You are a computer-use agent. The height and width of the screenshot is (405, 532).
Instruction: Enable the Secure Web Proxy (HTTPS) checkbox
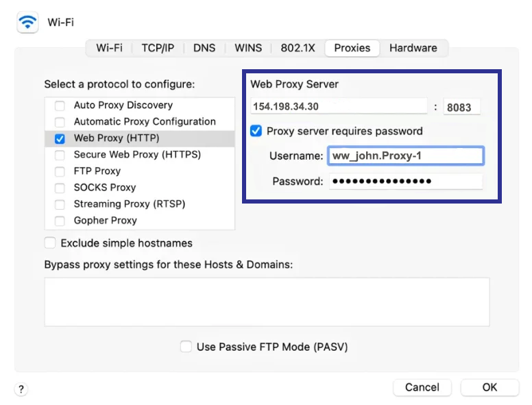click(x=60, y=155)
